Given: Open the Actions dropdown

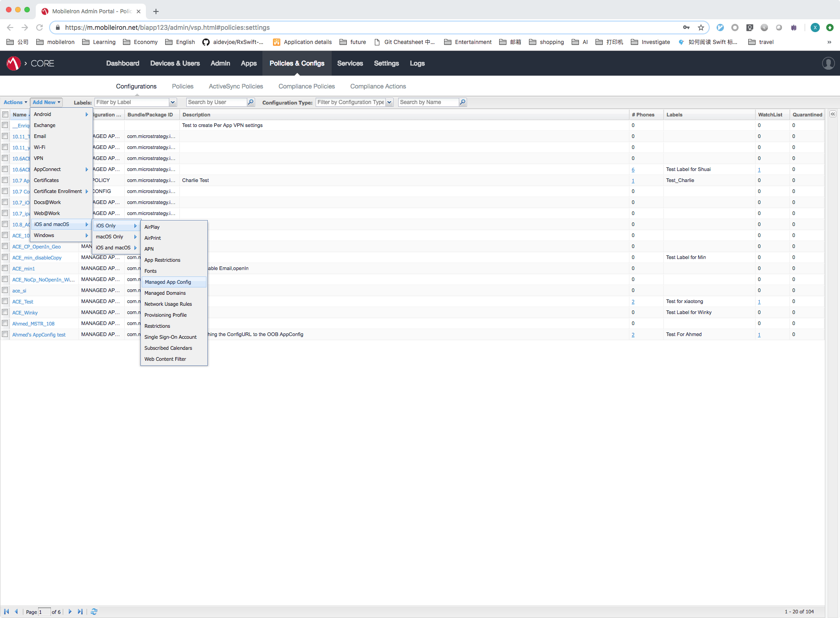Looking at the screenshot, I should (x=15, y=102).
